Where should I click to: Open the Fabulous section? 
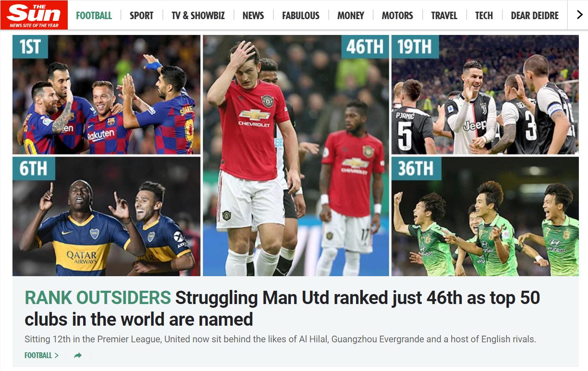click(301, 15)
